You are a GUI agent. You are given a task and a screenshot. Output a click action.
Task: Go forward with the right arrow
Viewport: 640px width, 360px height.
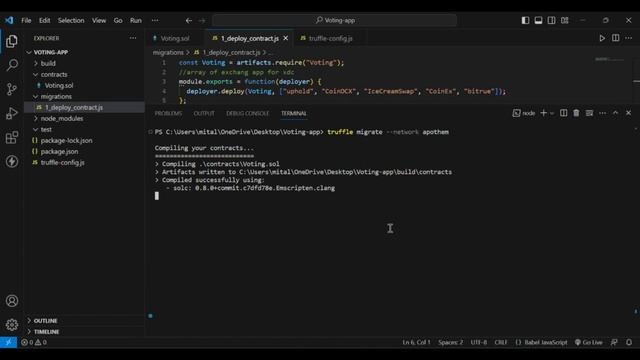[202, 20]
